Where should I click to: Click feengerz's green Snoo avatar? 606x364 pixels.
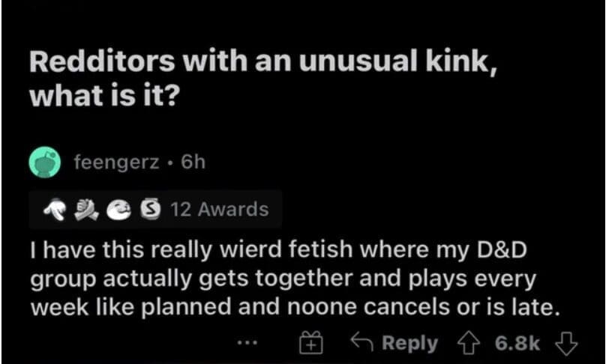46,162
